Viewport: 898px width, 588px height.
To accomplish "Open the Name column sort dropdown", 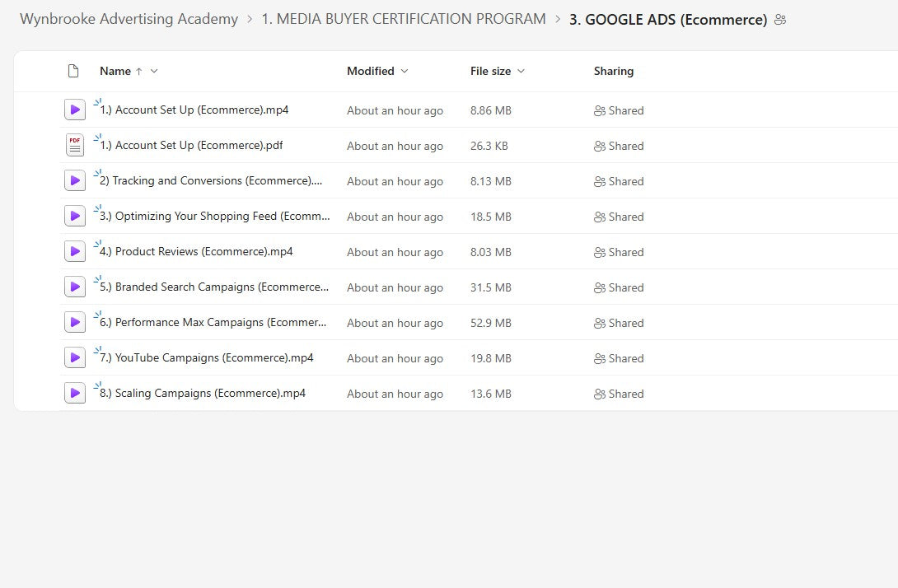I will 153,71.
